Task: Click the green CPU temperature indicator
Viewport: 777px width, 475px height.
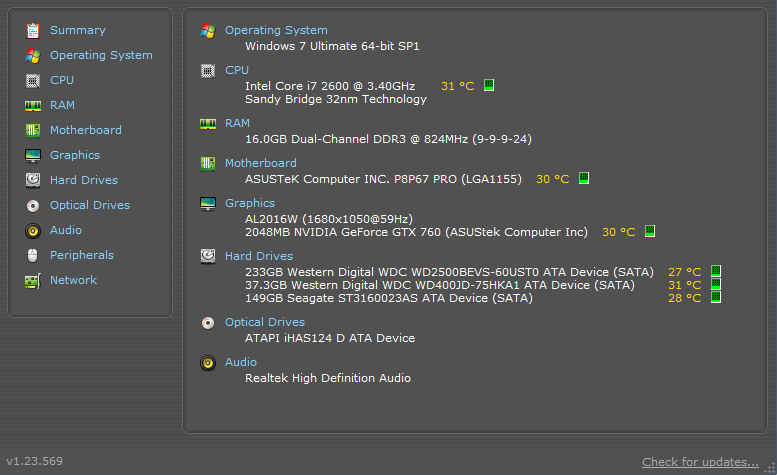Action: pyautogui.click(x=489, y=85)
